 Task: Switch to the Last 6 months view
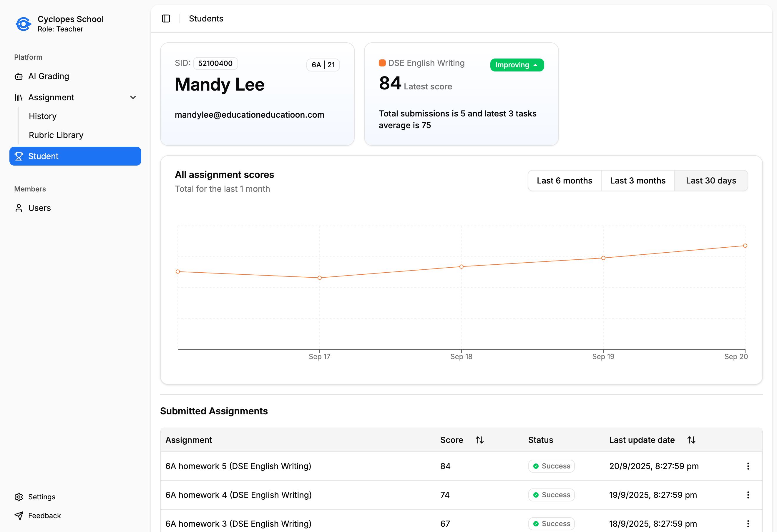564,181
